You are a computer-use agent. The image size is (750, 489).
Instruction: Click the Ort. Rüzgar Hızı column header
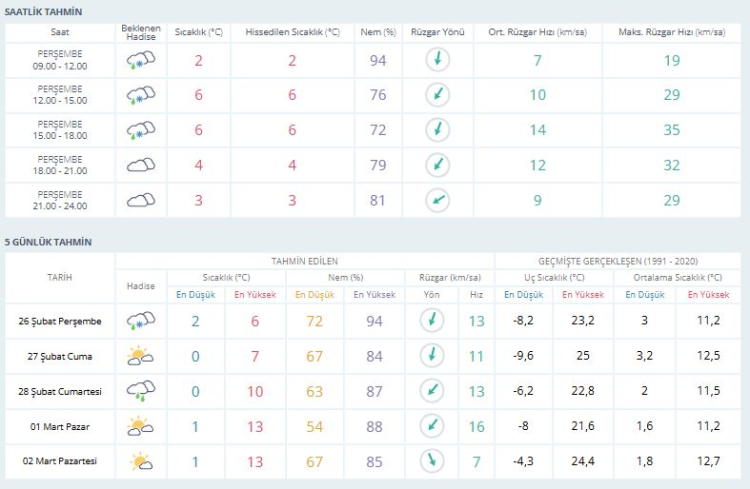point(537,32)
